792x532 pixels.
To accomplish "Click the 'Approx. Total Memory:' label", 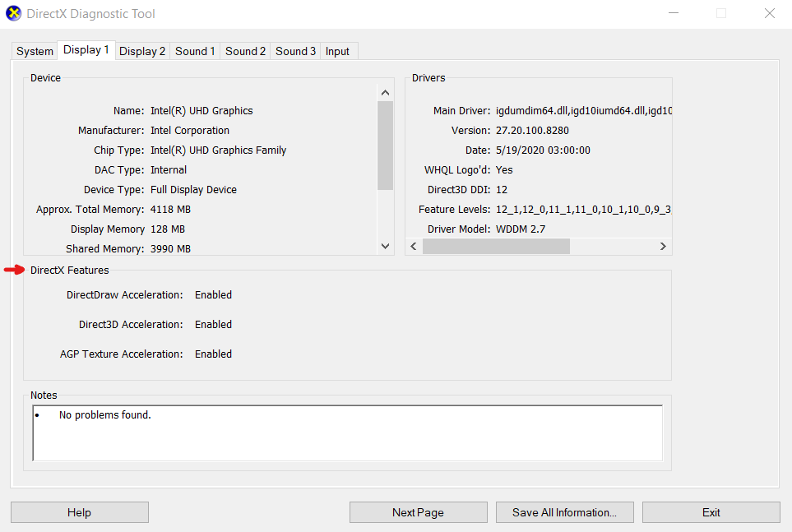I will [90, 209].
